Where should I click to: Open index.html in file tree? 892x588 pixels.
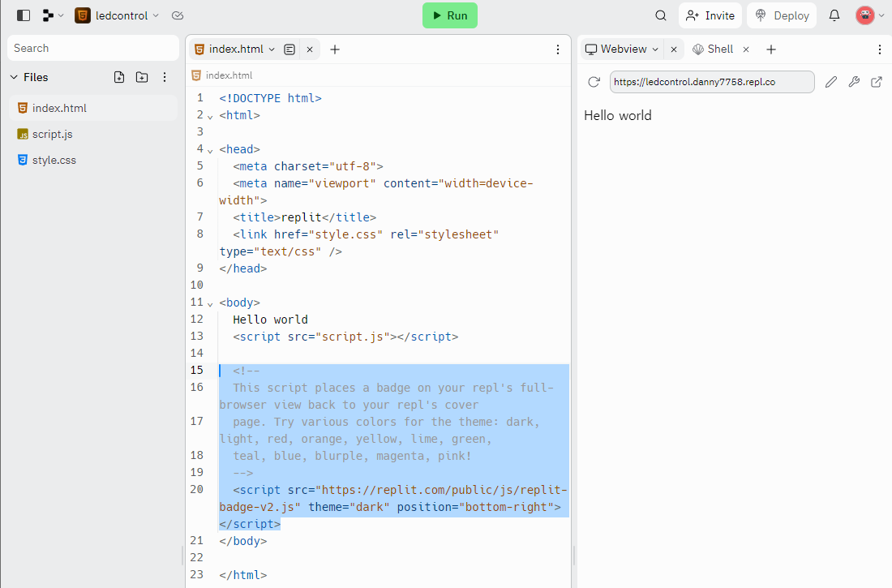pos(93,108)
